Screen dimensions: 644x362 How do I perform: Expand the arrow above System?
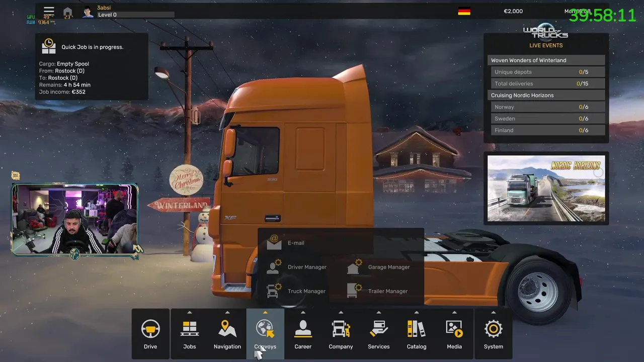(x=494, y=312)
